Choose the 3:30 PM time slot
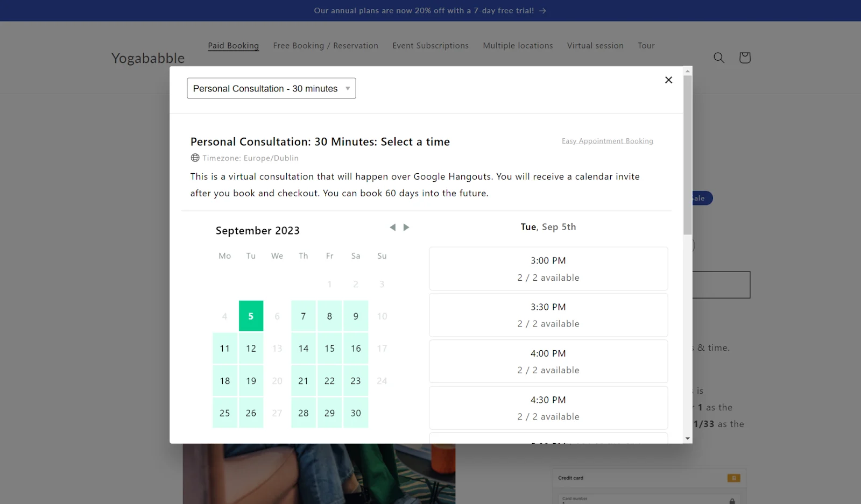The image size is (861, 504). [x=548, y=315]
